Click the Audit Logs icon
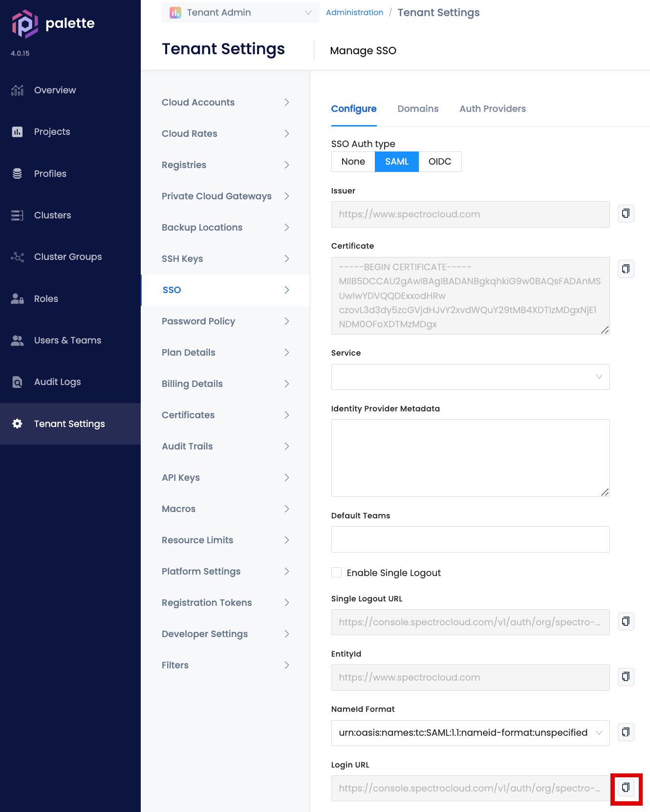The image size is (650, 812). point(17,382)
